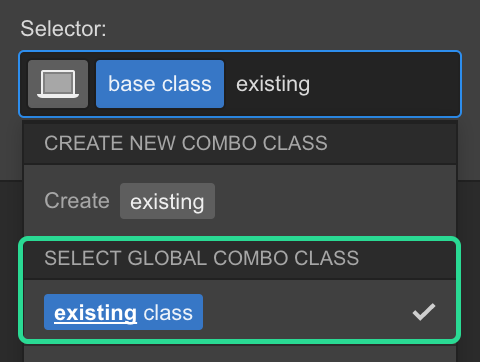Click the 'Selector:' label
480x362 pixels.
click(63, 29)
